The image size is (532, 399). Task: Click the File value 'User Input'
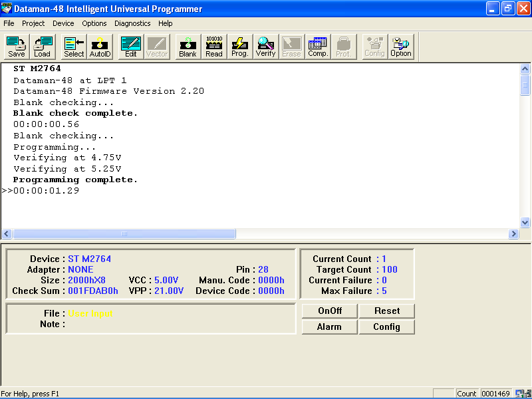90,313
